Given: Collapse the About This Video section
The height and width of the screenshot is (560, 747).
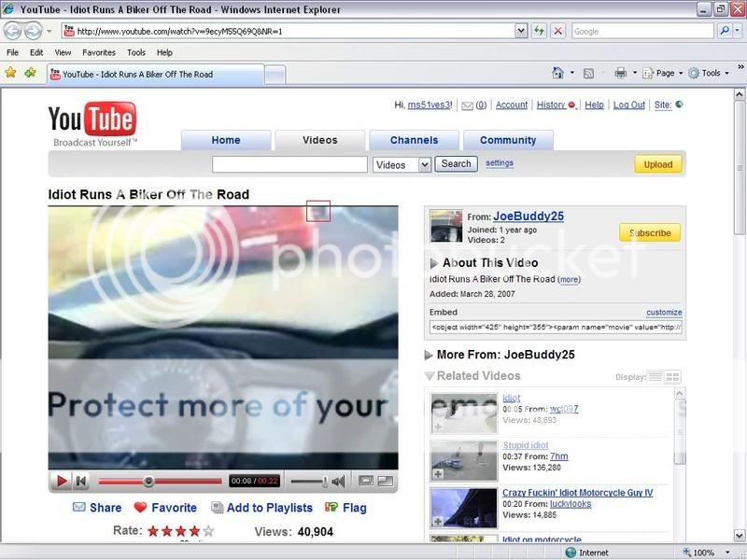Looking at the screenshot, I should (434, 264).
